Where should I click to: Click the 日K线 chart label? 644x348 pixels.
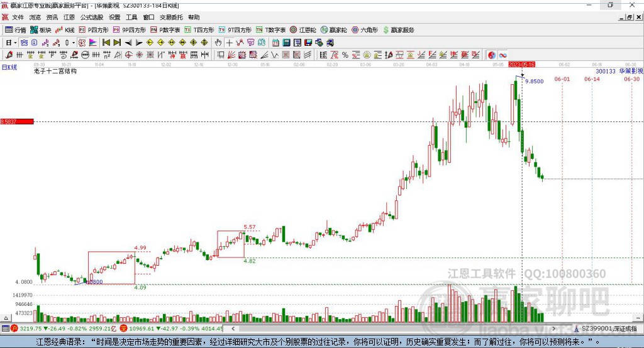9,67
